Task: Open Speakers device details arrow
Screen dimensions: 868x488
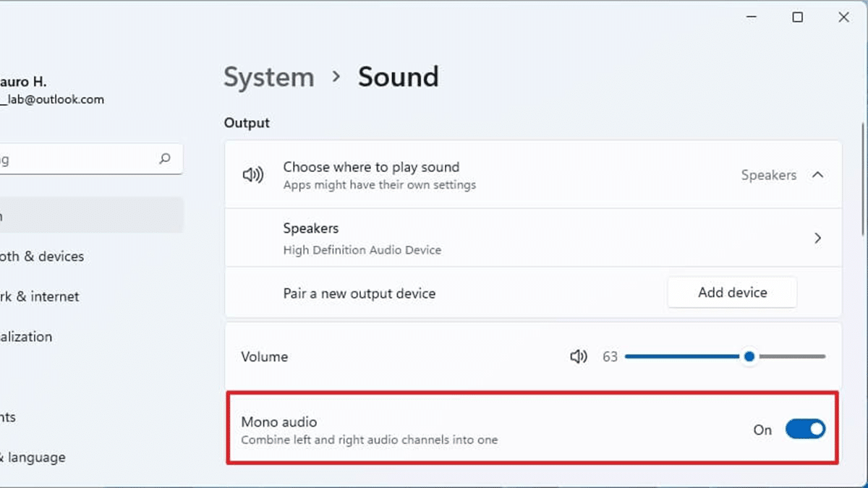Action: pyautogui.click(x=818, y=238)
